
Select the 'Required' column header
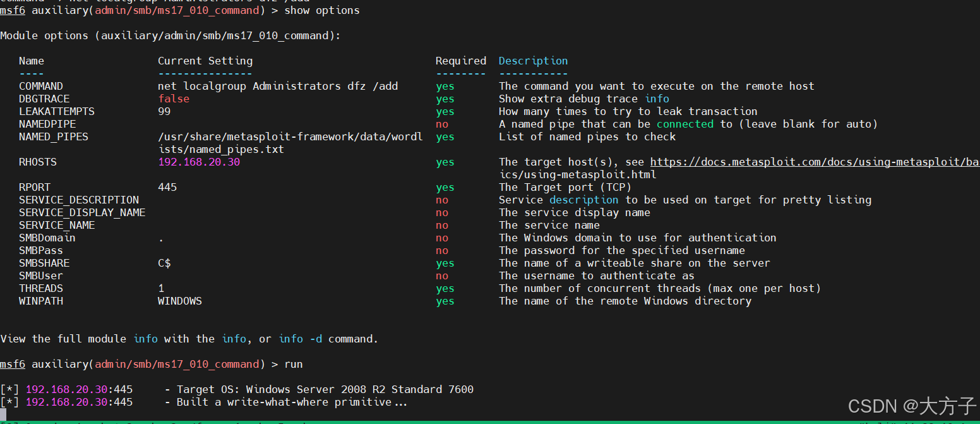click(x=461, y=61)
